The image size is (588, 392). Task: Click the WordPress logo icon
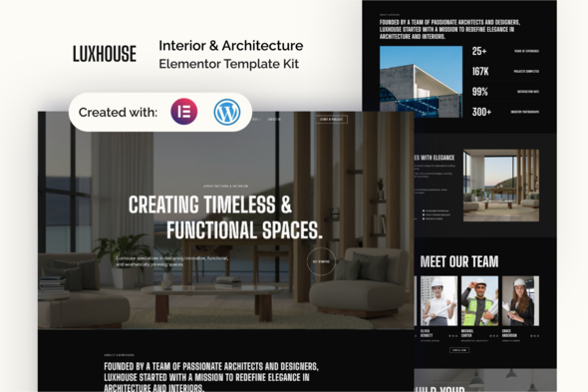227,112
